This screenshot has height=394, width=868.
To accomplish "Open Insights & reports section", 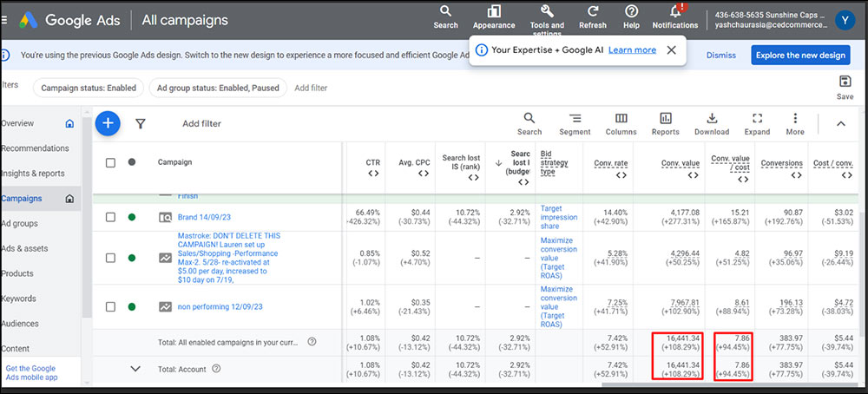I will 33,174.
